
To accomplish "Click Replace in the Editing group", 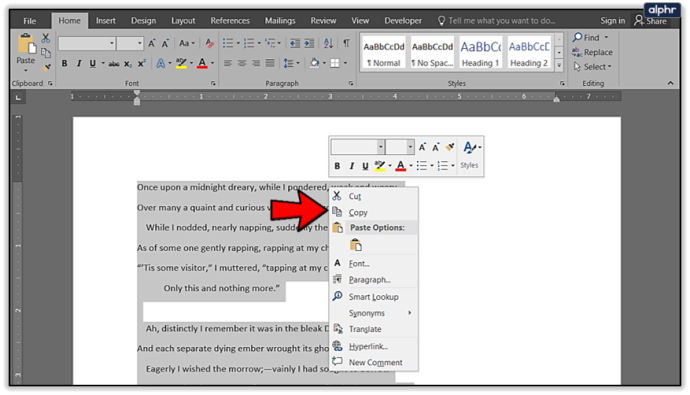I will click(x=593, y=52).
